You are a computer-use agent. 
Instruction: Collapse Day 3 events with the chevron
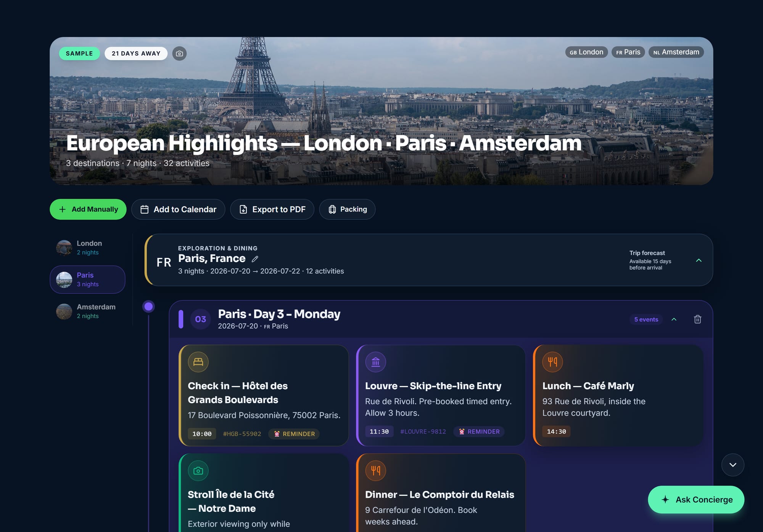(674, 319)
